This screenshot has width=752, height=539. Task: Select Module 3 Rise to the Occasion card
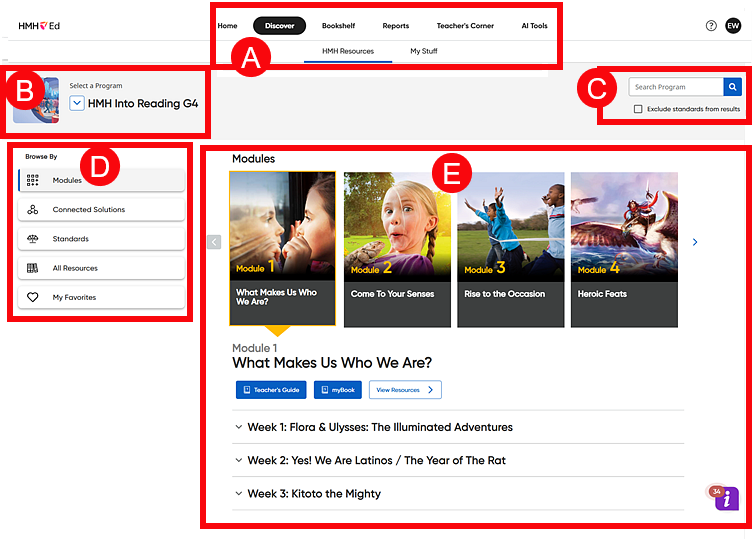click(511, 250)
